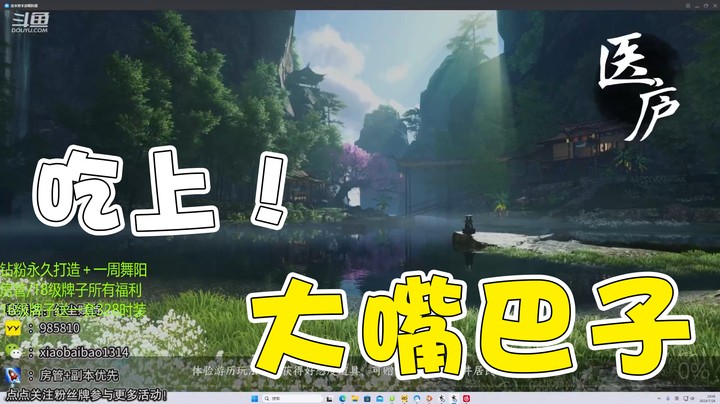The image size is (720, 404).
Task: Click the taskbar search box
Action: click(x=292, y=398)
